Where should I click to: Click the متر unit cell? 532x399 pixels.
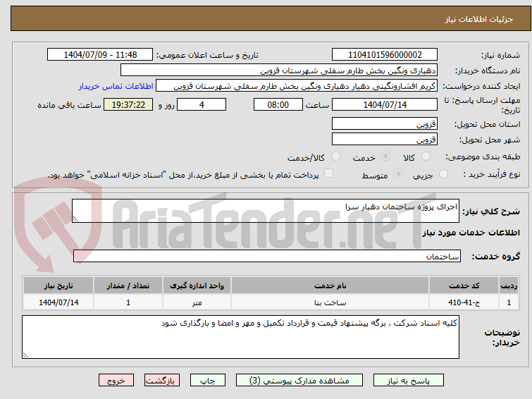(197, 302)
